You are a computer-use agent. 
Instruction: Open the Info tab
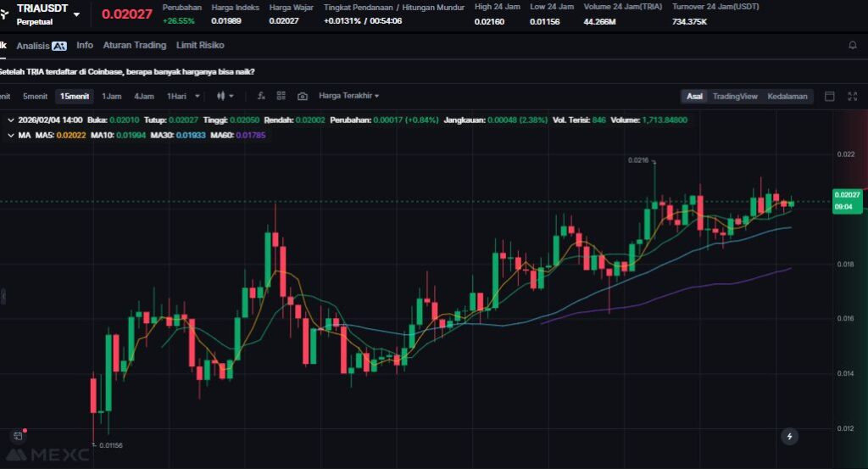coord(85,45)
